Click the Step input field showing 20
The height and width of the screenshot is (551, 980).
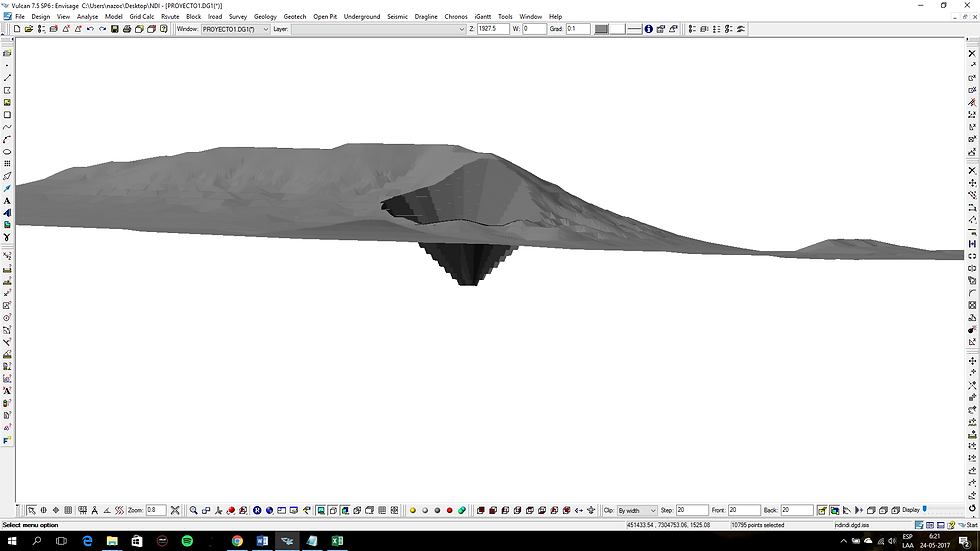[x=691, y=510]
